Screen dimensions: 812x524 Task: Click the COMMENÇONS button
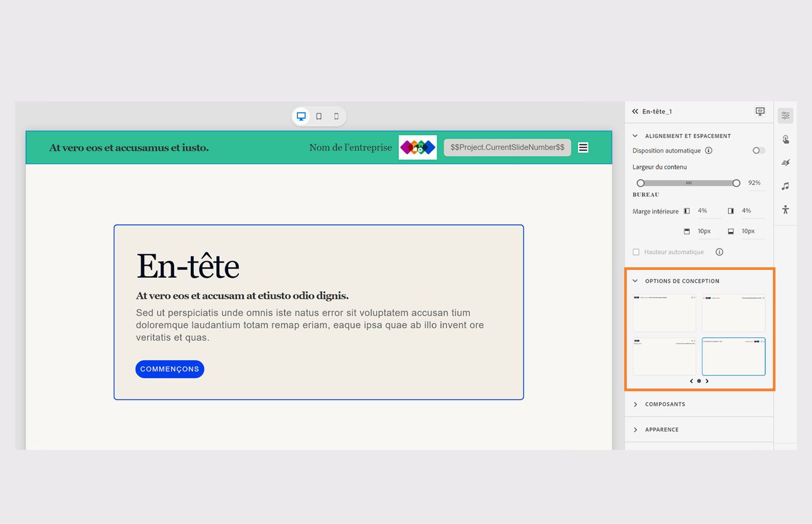pyautogui.click(x=169, y=369)
